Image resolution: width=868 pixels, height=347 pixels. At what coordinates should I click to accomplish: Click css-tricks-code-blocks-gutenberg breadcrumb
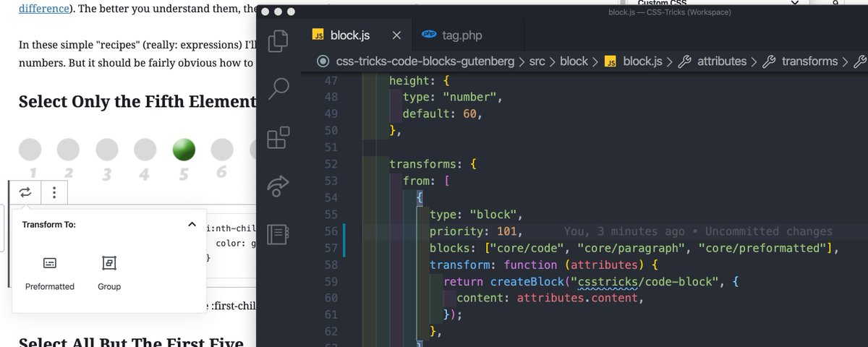coord(427,61)
